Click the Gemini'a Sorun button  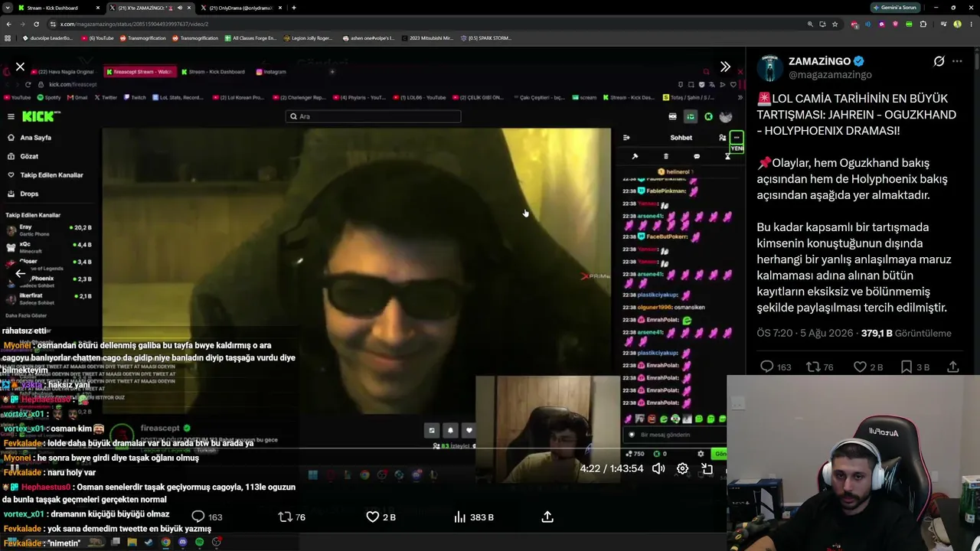[895, 8]
